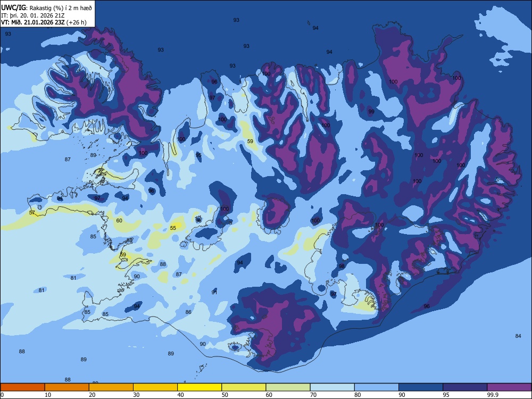Click the 90–95 blue legend swatch
532x399 pixels.
click(421, 387)
